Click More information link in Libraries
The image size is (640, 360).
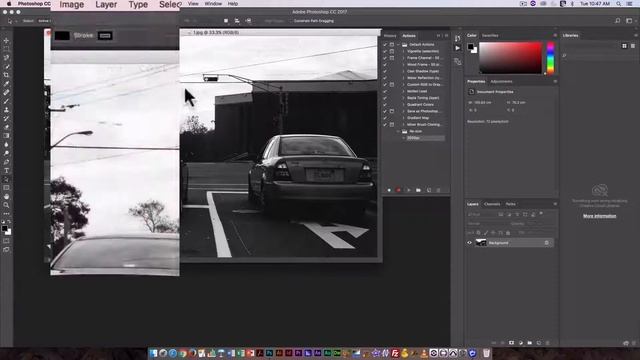[600, 216]
